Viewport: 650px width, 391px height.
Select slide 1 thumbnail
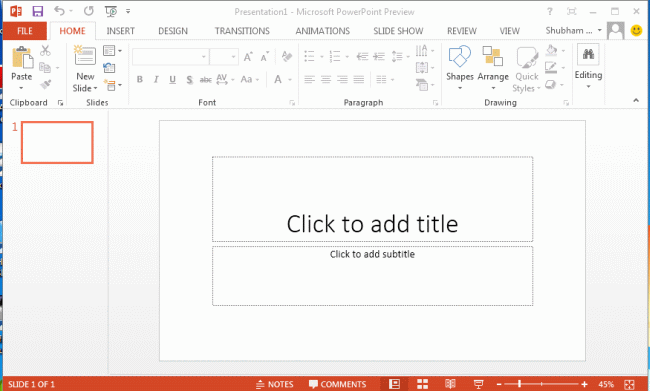(57, 142)
